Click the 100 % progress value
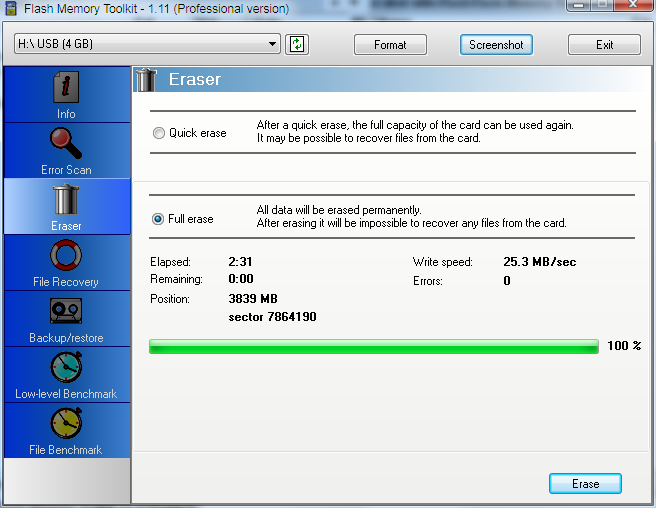656x508 pixels. point(624,346)
